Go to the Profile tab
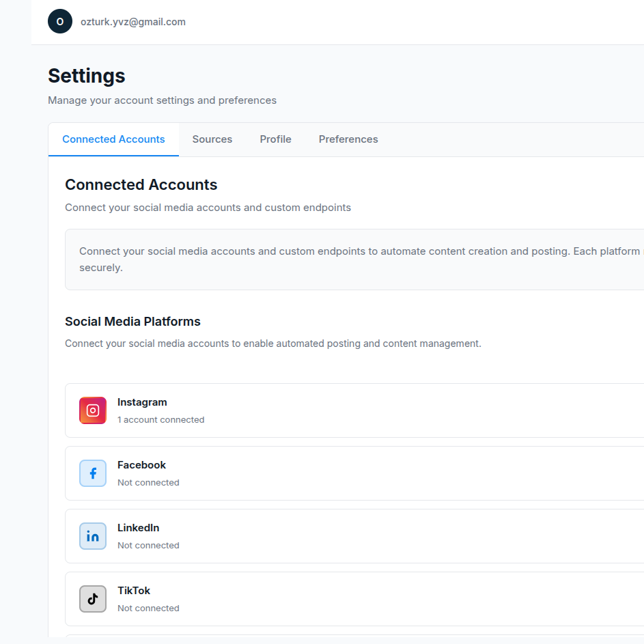 (275, 139)
